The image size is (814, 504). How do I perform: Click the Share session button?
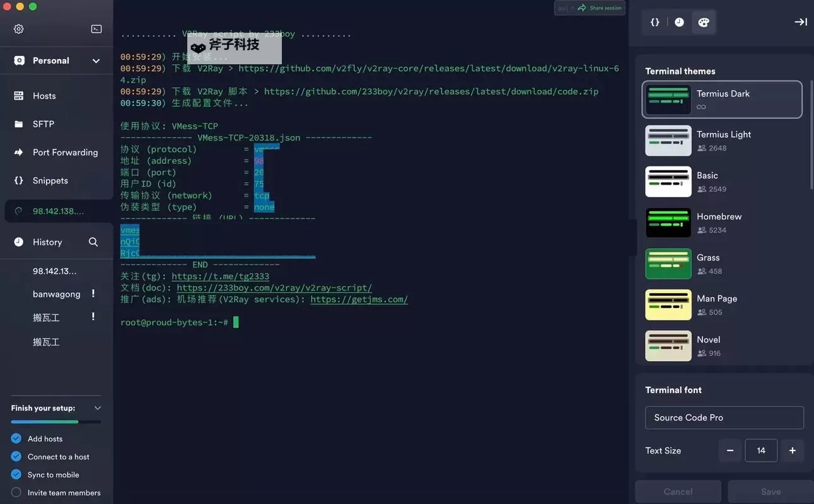click(x=599, y=8)
